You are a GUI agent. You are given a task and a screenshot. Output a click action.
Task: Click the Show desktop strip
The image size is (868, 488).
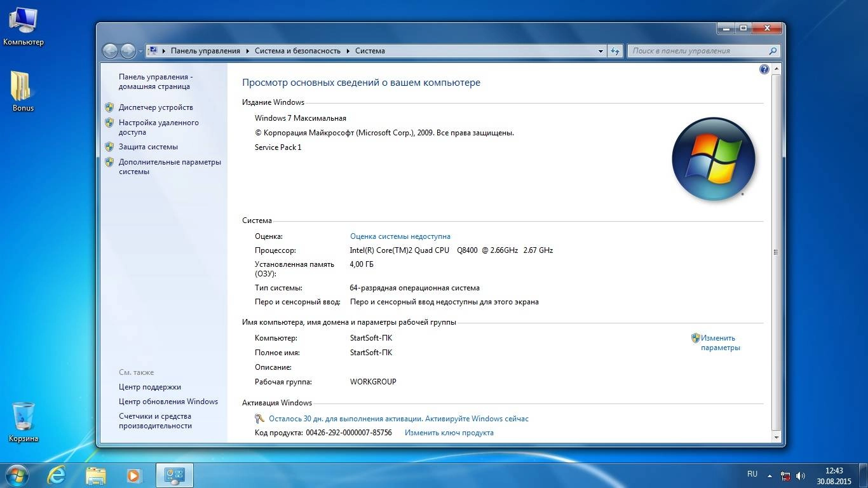(864, 476)
